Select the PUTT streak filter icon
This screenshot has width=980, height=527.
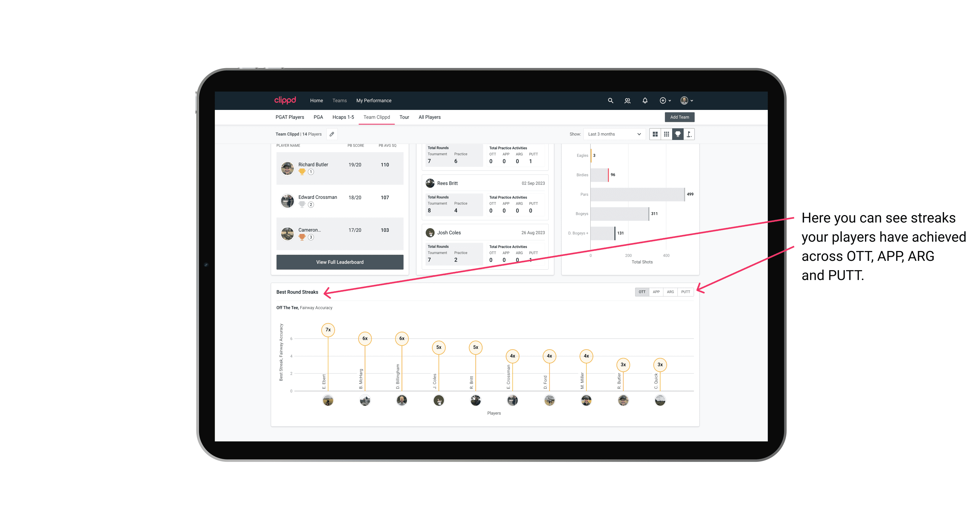pyautogui.click(x=686, y=291)
